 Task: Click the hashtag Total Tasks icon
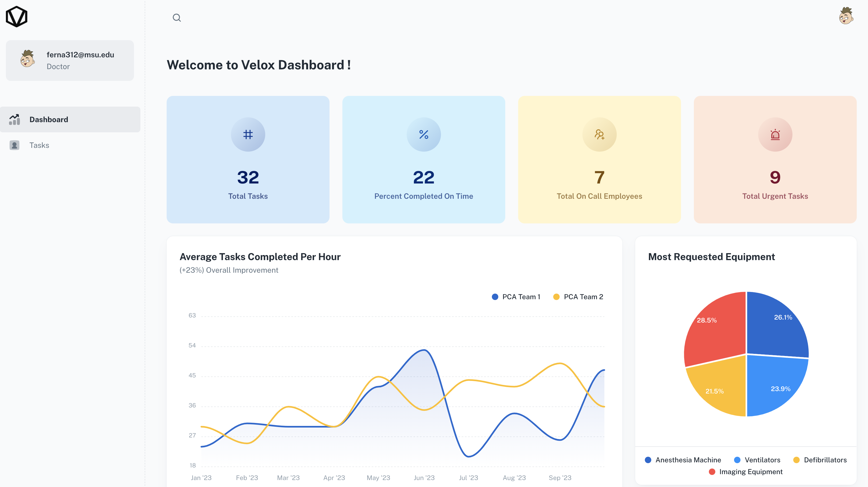(248, 134)
